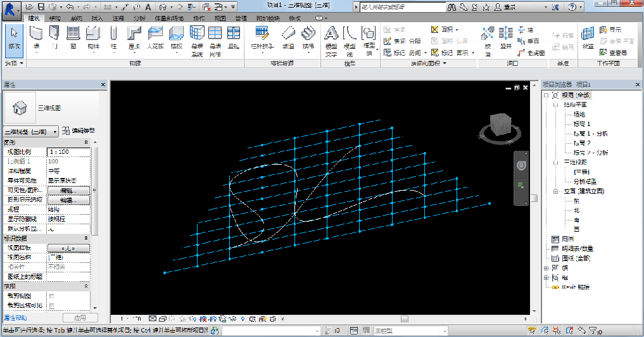Collapse the Graphics section in properties
This screenshot has width=644, height=337.
tap(87, 143)
